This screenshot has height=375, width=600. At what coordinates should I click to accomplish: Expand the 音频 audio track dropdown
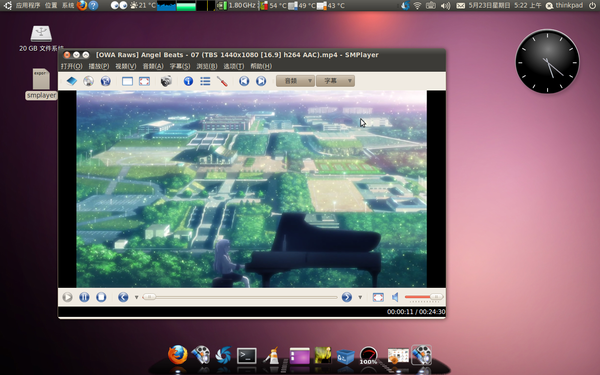coord(295,81)
